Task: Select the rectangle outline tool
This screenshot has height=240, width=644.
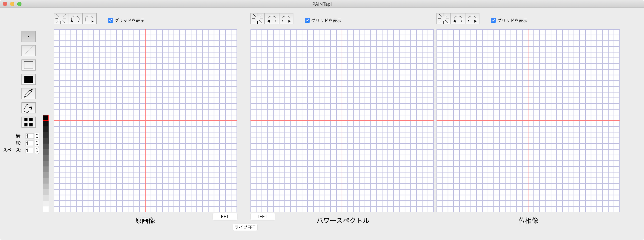Action: click(x=29, y=65)
